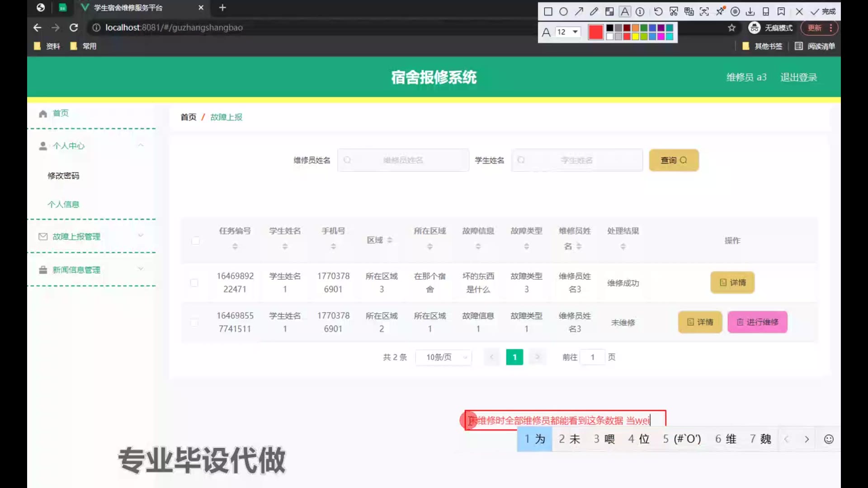Screen dimensions: 868x488
Task: Click the 学生姓名 search field
Action: [577, 160]
